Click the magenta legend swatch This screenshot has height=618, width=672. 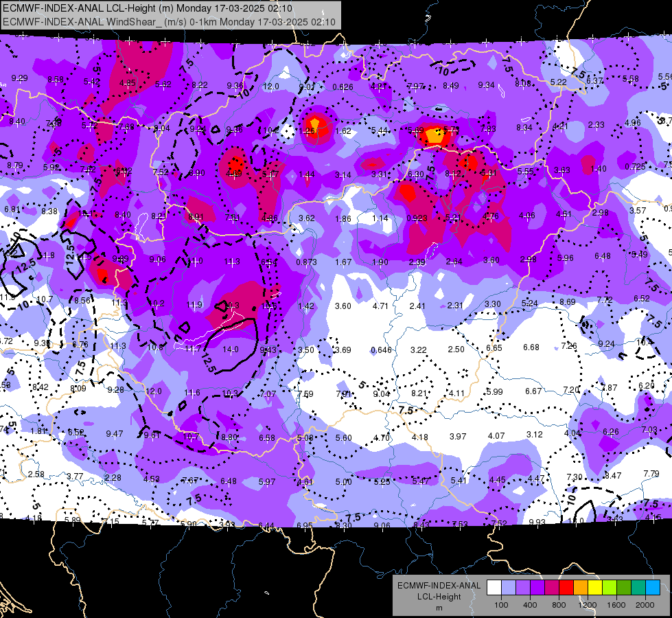552,588
